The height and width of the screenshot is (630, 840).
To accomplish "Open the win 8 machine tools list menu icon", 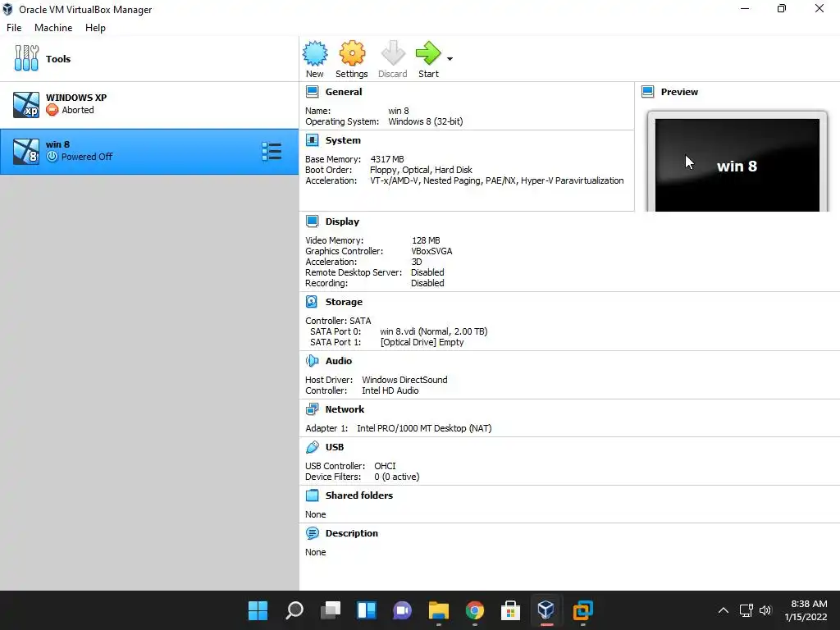I will [272, 151].
